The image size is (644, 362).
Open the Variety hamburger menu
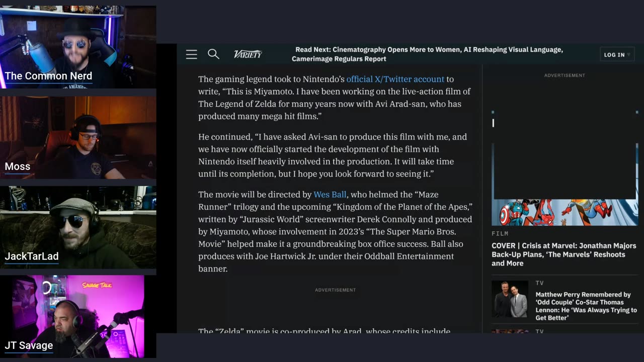(191, 54)
